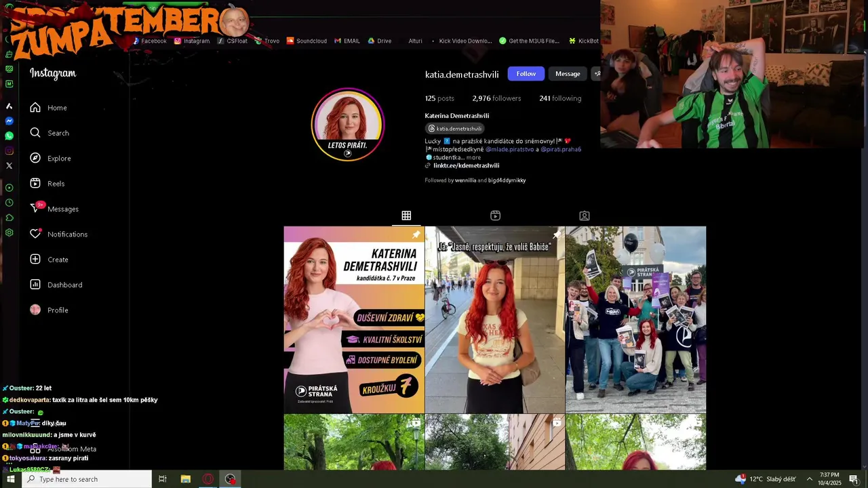This screenshot has height=488, width=868.
Task: Open the Drive bookmark
Action: [x=380, y=41]
